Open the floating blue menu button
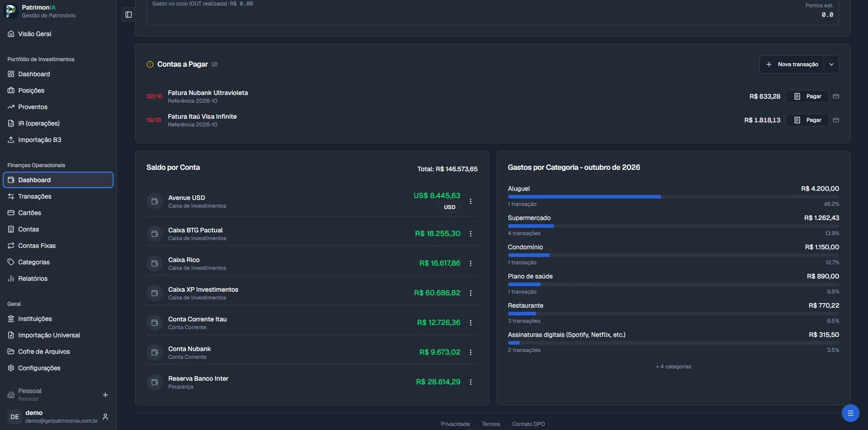This screenshot has width=868, height=430. click(850, 413)
